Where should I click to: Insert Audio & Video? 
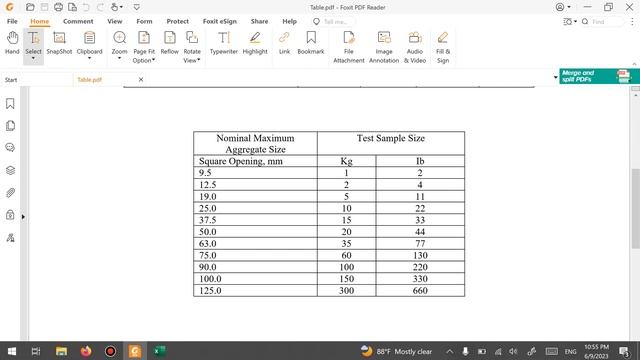(x=415, y=47)
